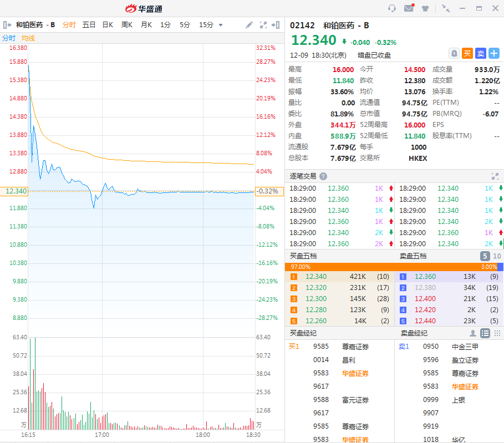The height and width of the screenshot is (443, 504).
Task: Click ask level 4 price 12.420
Action: pyautogui.click(x=425, y=310)
